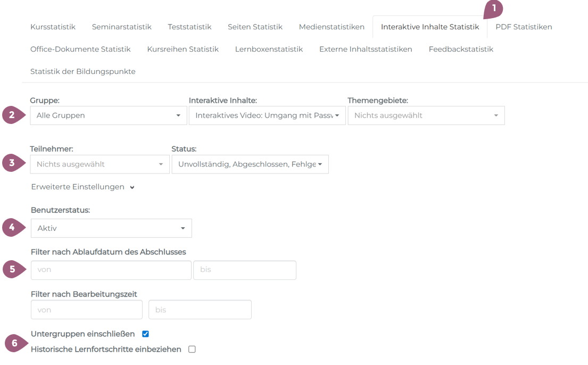
Task: Uncheck Untergruppen einschließen checkbox
Action: pos(145,334)
